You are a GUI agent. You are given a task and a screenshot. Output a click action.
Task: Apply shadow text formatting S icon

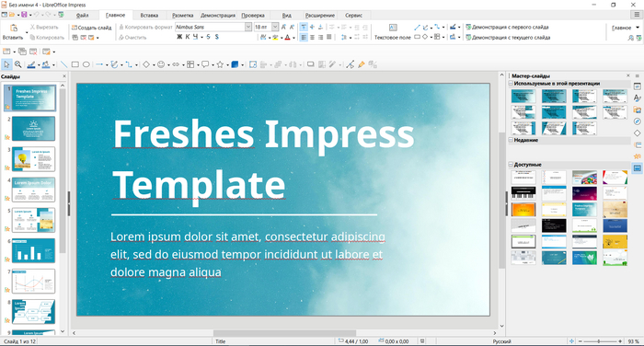[216, 37]
